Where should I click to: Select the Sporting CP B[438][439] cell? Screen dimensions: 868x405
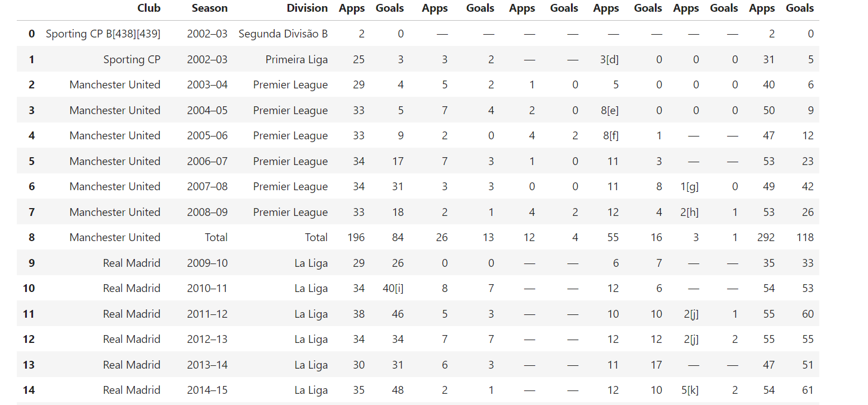click(103, 34)
